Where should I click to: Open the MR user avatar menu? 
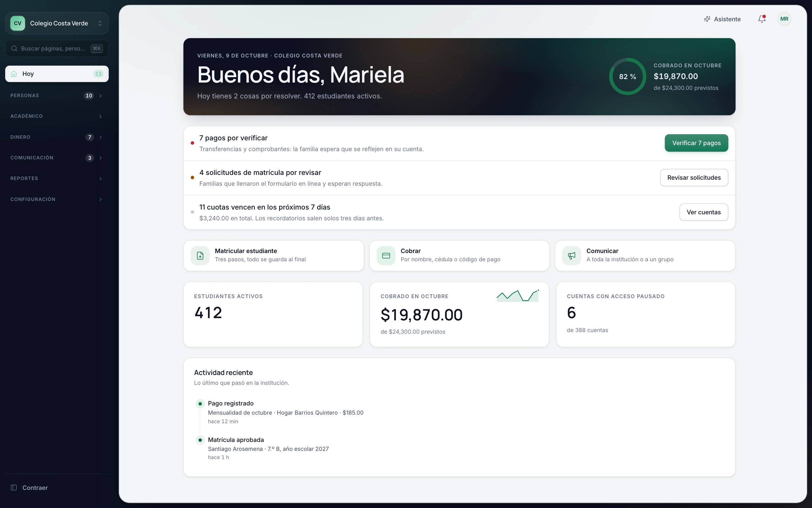tap(784, 19)
